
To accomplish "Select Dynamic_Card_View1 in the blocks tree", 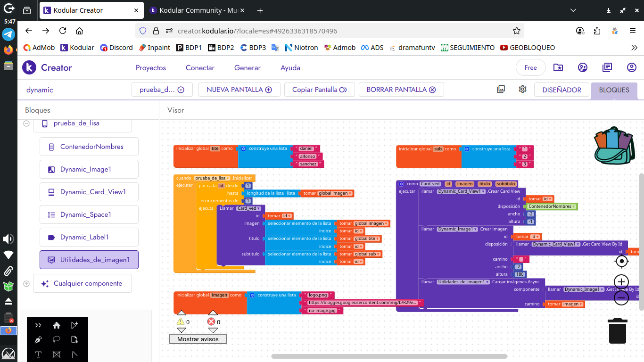I will 89,192.
